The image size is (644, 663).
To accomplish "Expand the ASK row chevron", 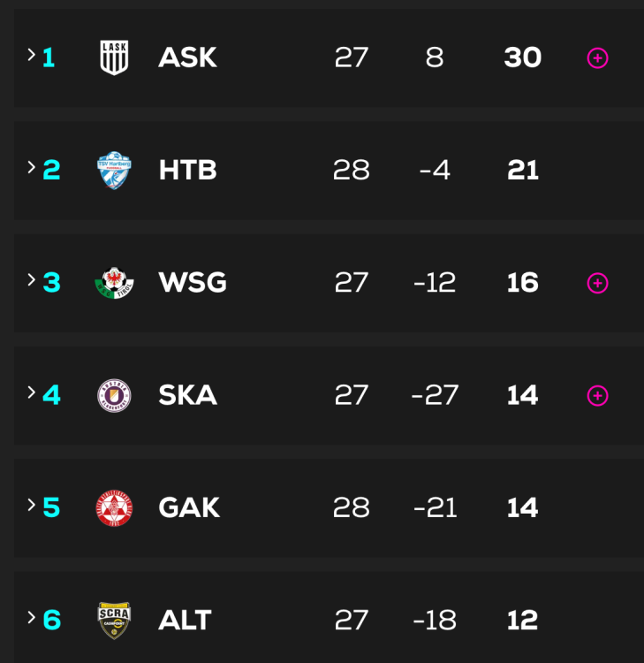I will (x=32, y=56).
